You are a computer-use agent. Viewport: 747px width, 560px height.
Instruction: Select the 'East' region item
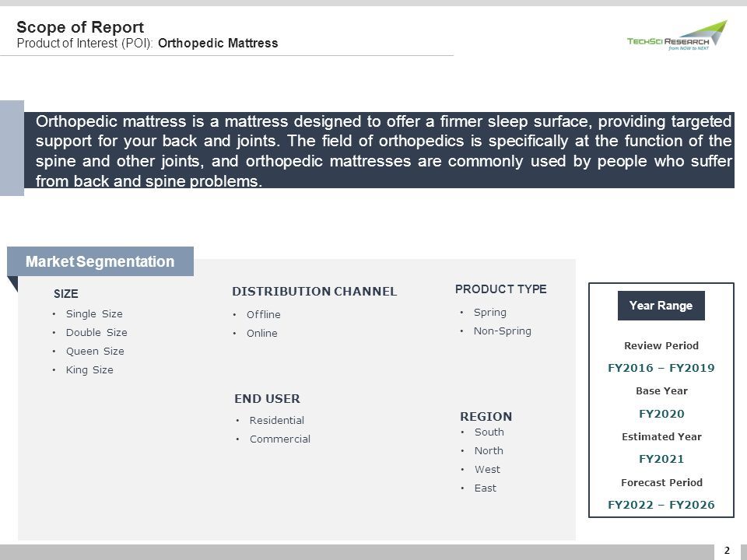(486, 488)
